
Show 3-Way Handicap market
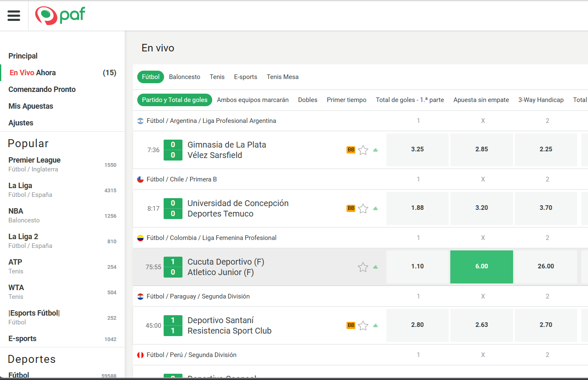pos(541,100)
